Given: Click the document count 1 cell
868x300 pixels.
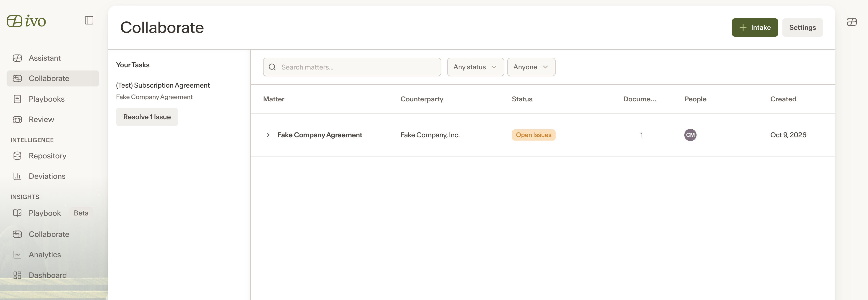Looking at the screenshot, I should 642,135.
